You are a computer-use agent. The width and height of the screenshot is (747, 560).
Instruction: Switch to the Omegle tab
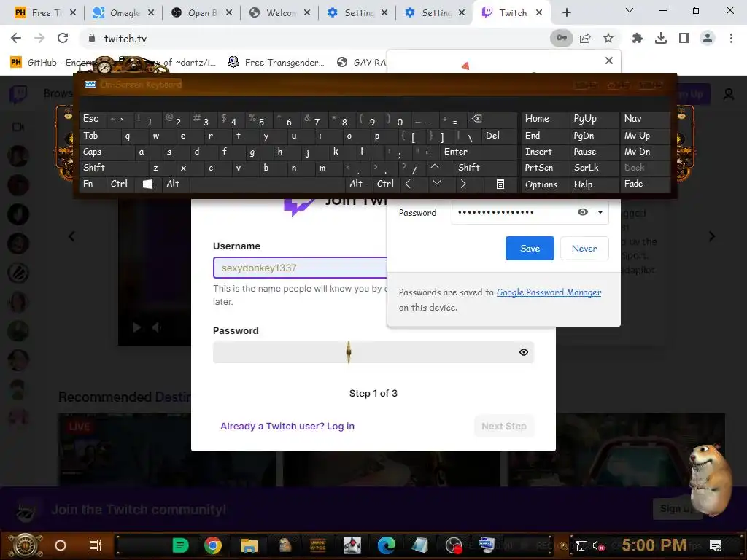pyautogui.click(x=123, y=13)
